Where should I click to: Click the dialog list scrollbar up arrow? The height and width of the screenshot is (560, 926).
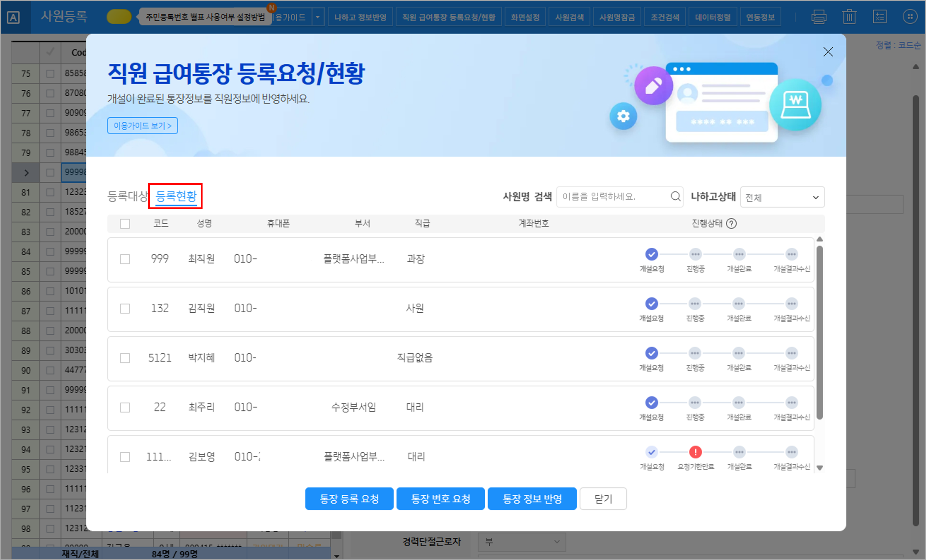click(x=820, y=239)
